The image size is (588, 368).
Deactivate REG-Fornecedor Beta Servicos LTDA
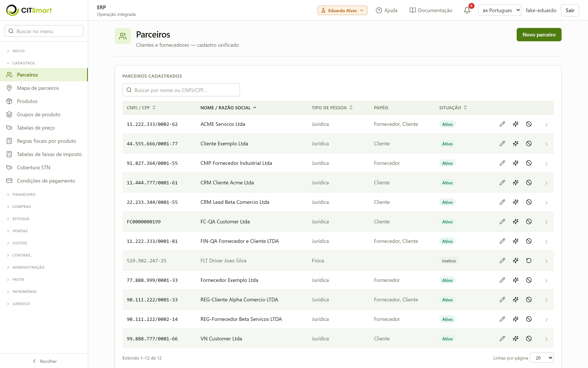(529, 319)
